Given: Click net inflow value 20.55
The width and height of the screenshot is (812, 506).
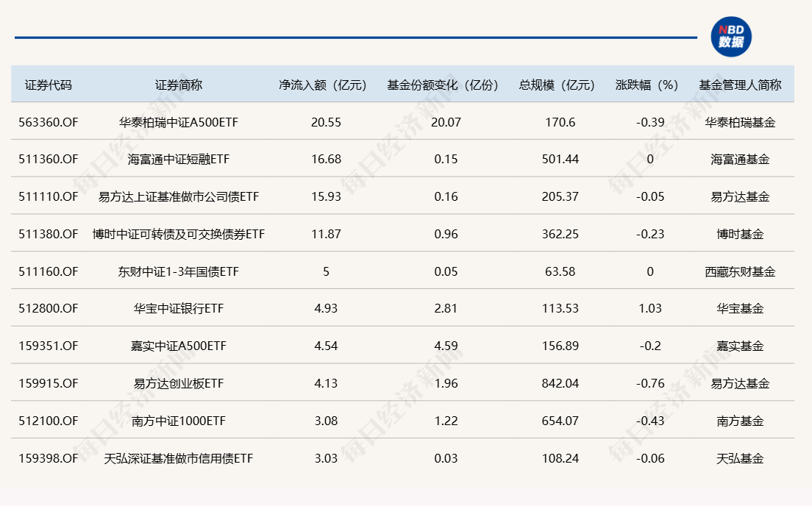Looking at the screenshot, I should tap(327, 122).
